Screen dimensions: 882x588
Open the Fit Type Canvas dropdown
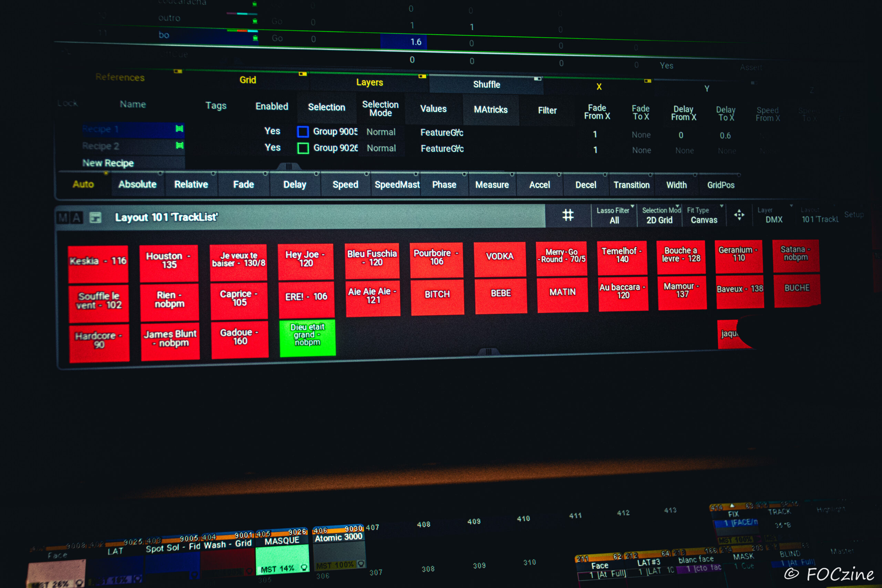coord(704,216)
